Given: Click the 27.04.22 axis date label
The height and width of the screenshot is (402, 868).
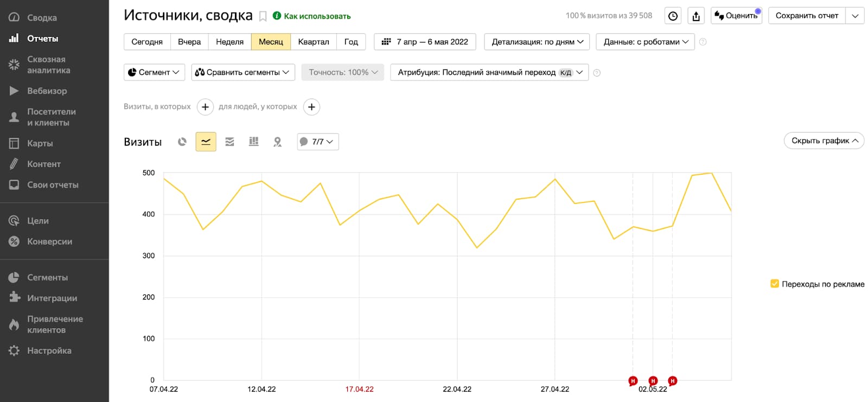Looking at the screenshot, I should (x=555, y=389).
